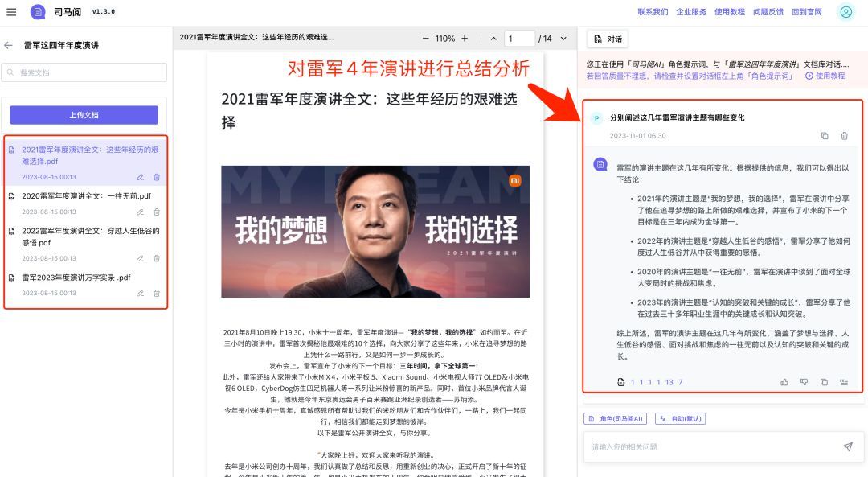Click the speech banner image in PDF
The height and width of the screenshot is (477, 868).
click(375, 232)
